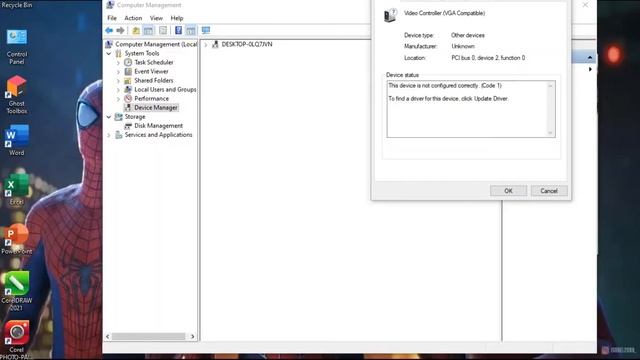Click the Device status box scroll-down arrow

pos(550,132)
